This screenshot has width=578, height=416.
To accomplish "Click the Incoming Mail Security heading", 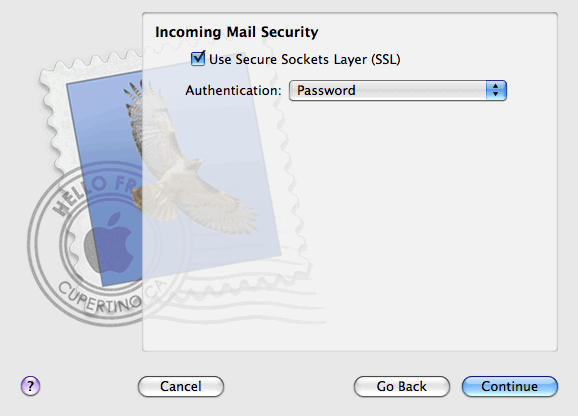I will 237,32.
